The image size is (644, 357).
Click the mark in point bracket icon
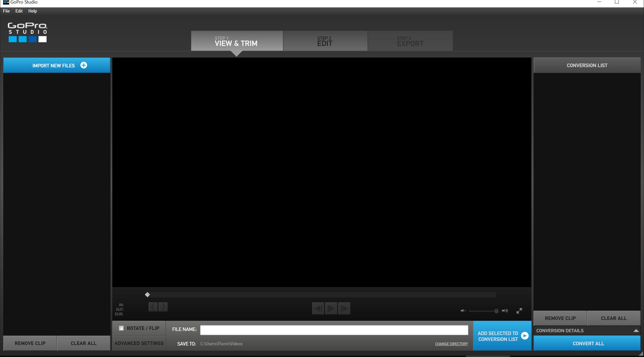click(x=153, y=307)
